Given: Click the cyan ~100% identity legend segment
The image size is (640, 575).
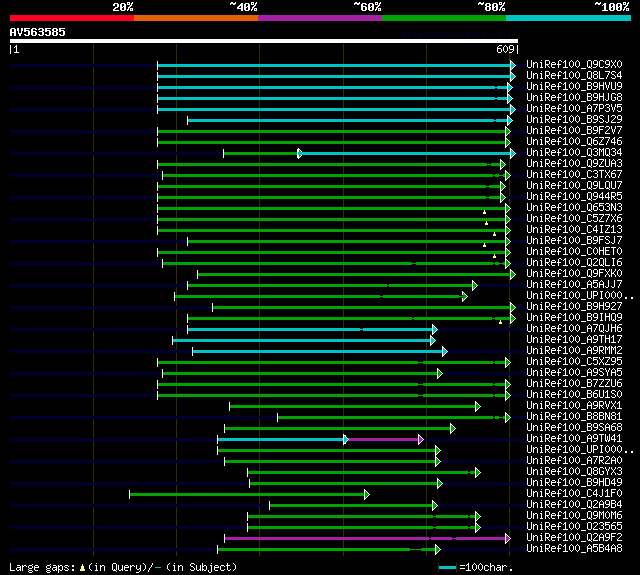Looking at the screenshot, I should (x=569, y=18).
